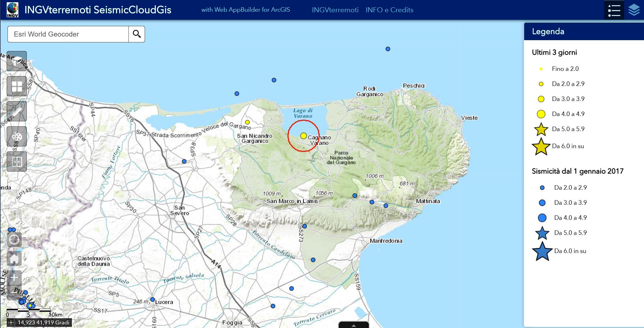Click the INGVterremoti SeismicCloudGis title
The height and width of the screenshot is (328, 644).
(98, 10)
